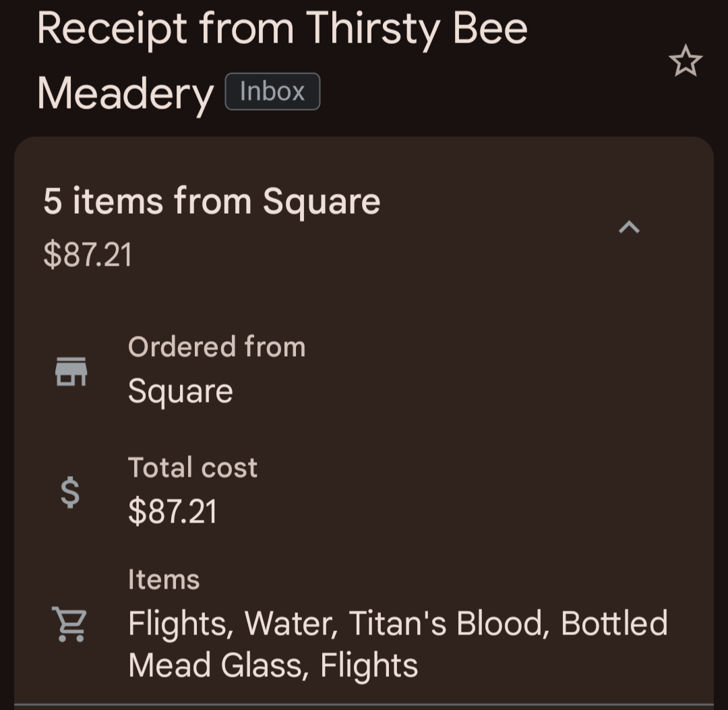Image resolution: width=728 pixels, height=710 pixels.
Task: Select the 'Receipt from Thirsty Bee' subject line
Action: coord(282,28)
